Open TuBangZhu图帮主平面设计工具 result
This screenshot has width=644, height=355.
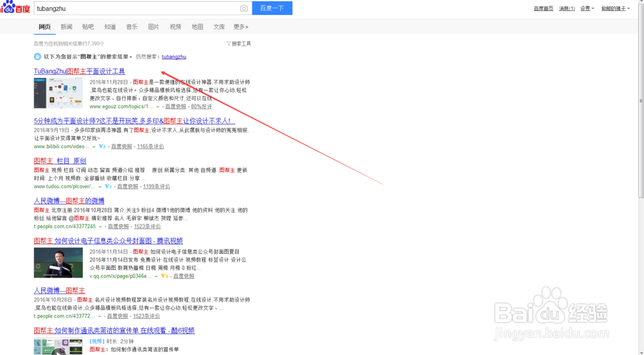point(79,71)
